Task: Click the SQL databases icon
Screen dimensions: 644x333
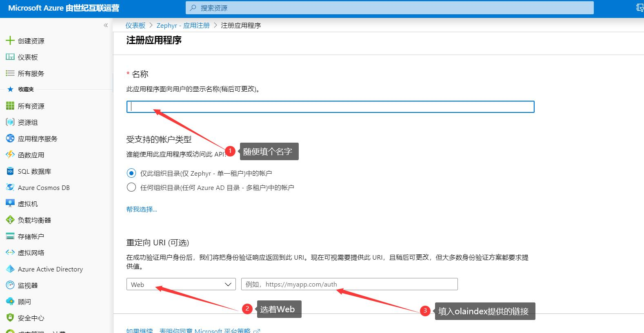Action: coord(10,171)
